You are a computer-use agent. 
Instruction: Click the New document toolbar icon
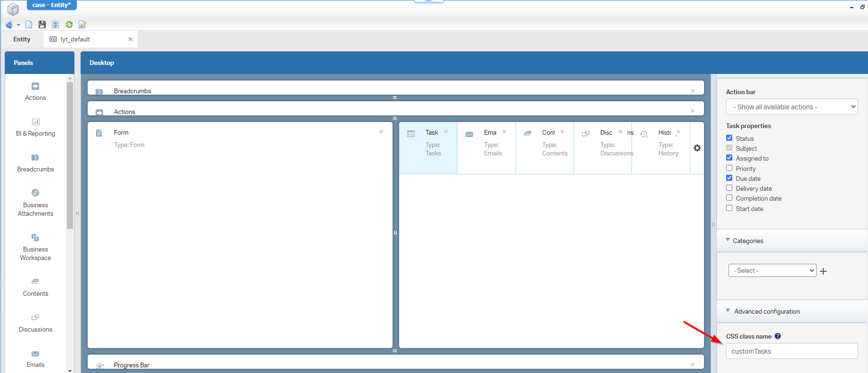(29, 24)
